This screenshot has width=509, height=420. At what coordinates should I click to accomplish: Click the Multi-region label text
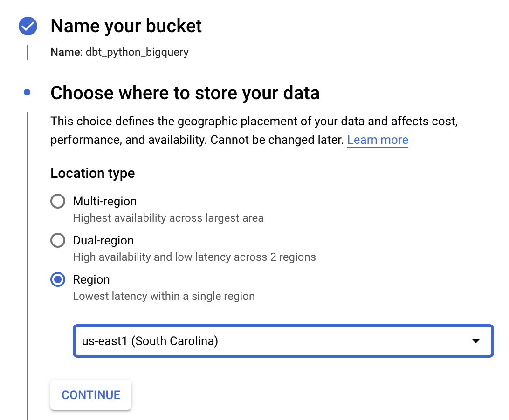click(105, 202)
